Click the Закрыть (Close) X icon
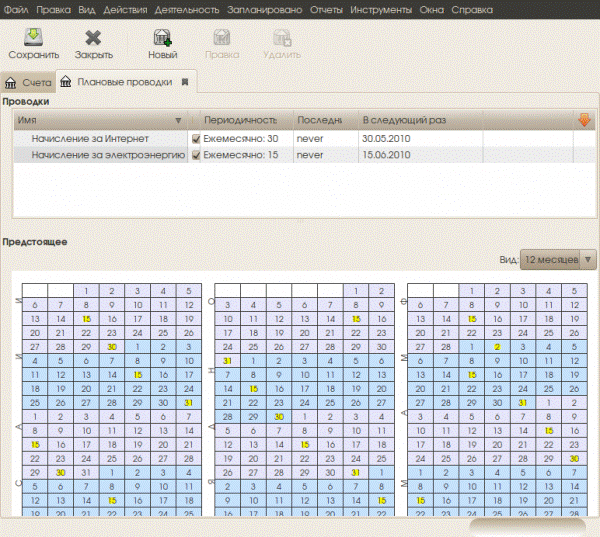 (x=93, y=38)
